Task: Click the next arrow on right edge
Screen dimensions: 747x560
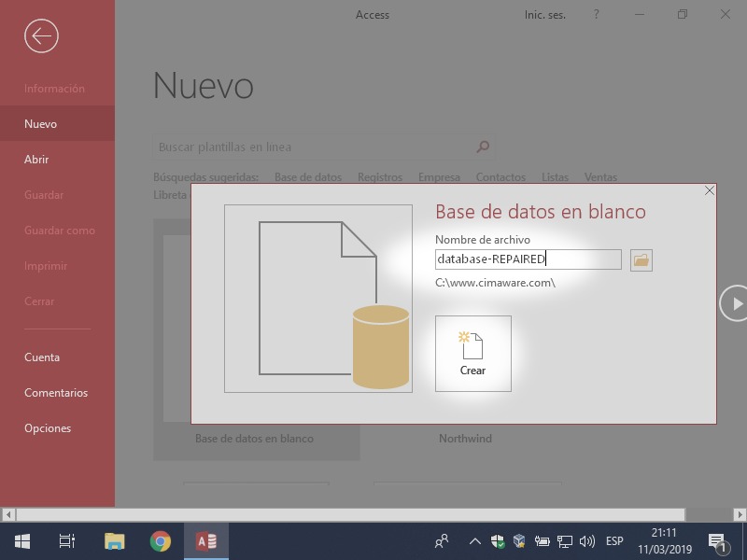Action: click(x=736, y=303)
